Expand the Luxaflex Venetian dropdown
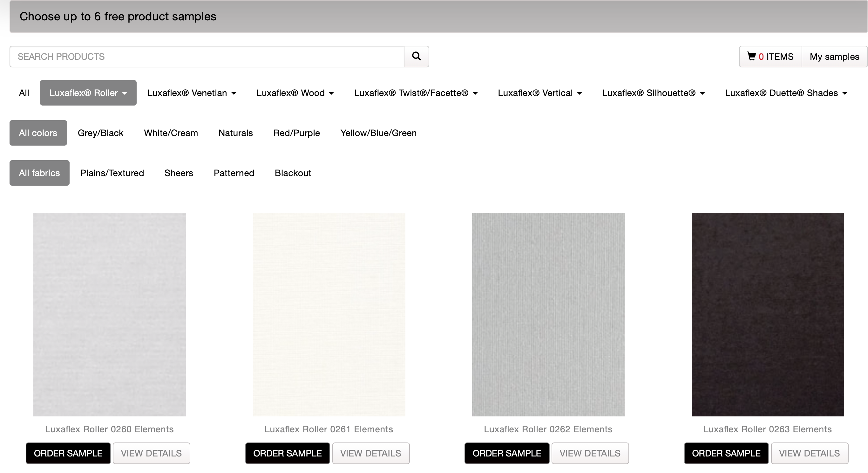Screen dimensions: 868x473 tap(191, 93)
